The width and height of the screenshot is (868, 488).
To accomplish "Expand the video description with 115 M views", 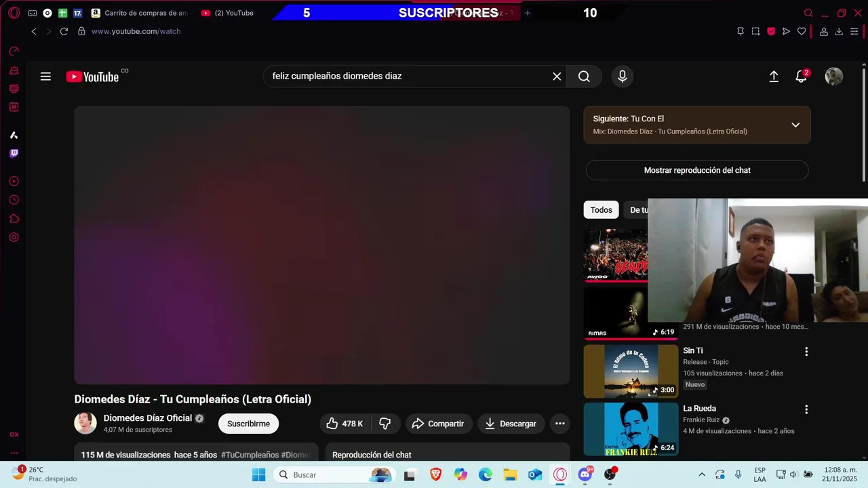I will click(196, 453).
